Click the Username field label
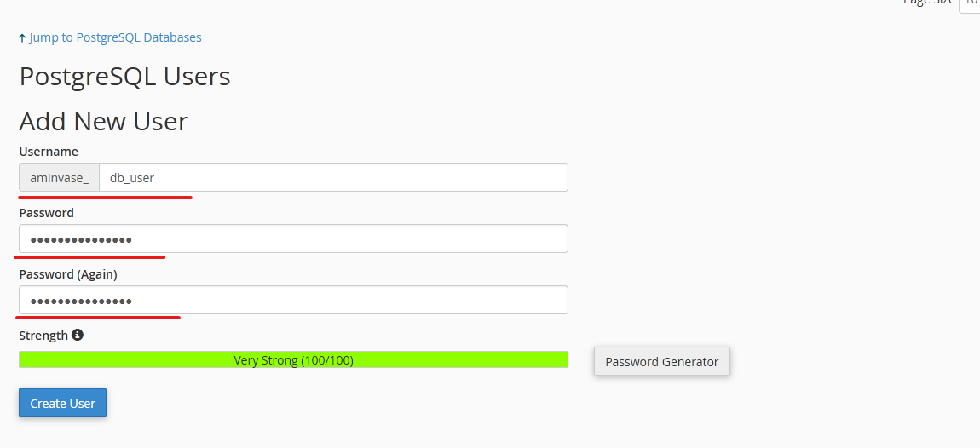The width and height of the screenshot is (980, 448). [x=49, y=152]
